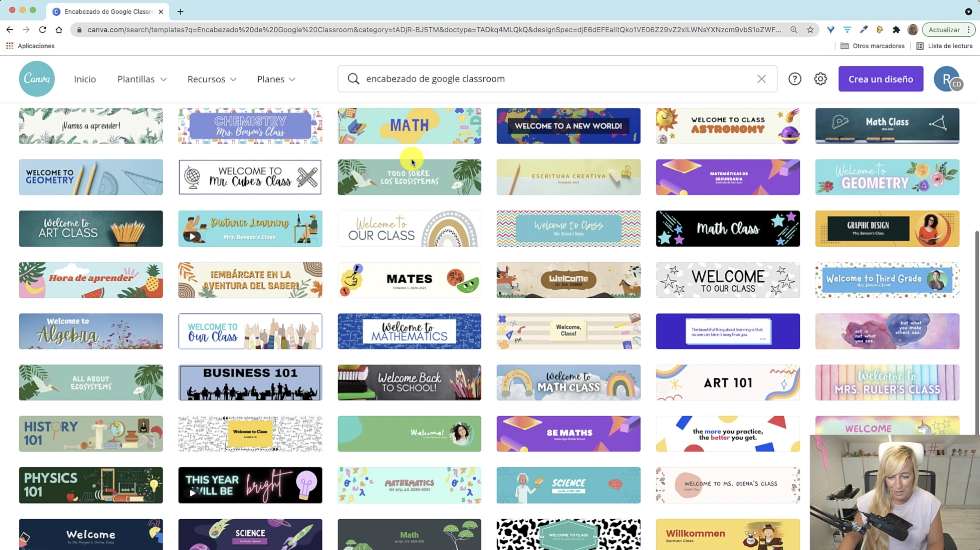Open the Aplicaciones apps grid icon
This screenshot has width=980, height=550.
coord(9,45)
